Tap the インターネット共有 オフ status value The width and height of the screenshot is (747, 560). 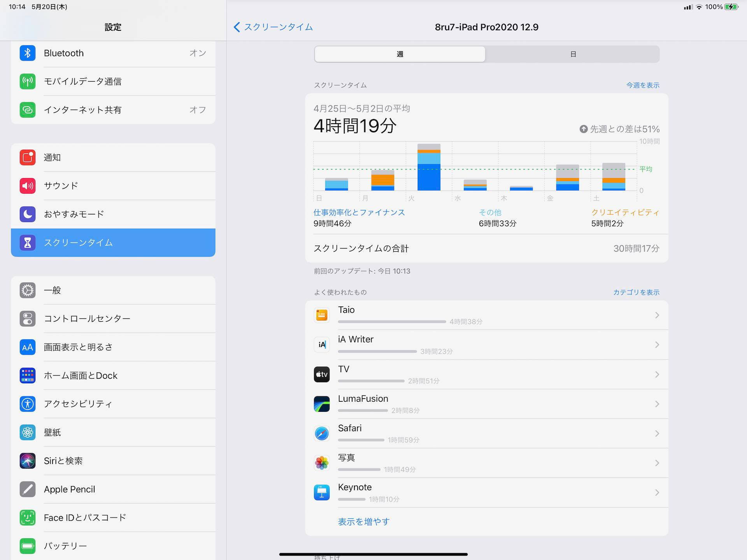coord(198,110)
